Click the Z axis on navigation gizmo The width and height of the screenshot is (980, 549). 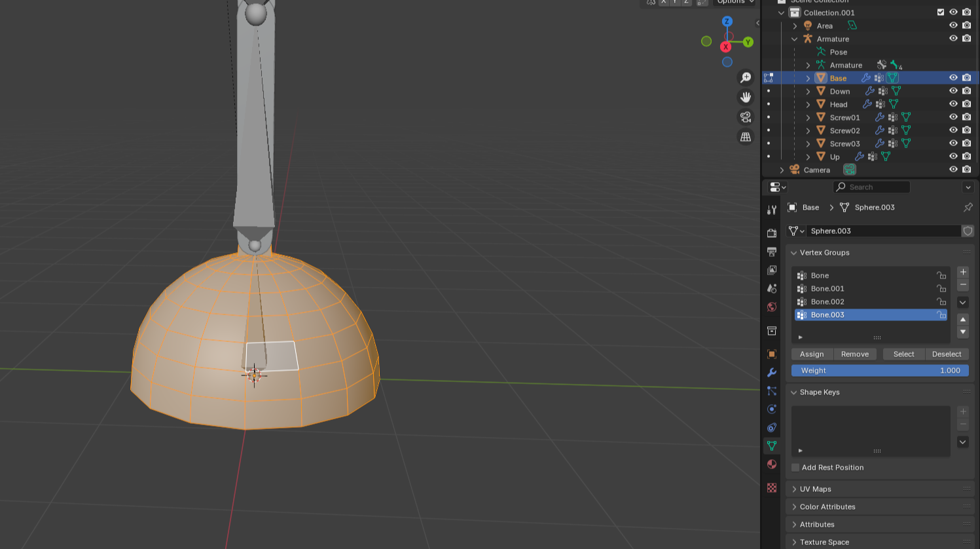(727, 22)
